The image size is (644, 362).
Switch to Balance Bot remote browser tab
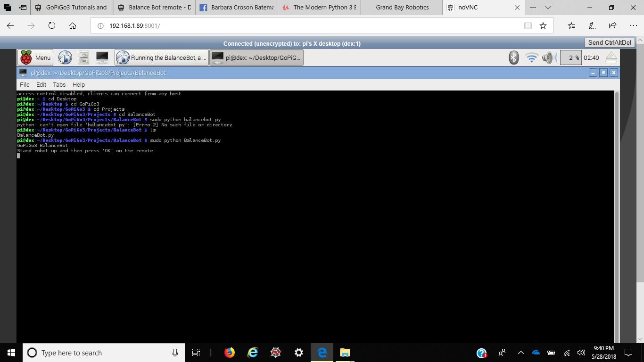[x=154, y=7]
